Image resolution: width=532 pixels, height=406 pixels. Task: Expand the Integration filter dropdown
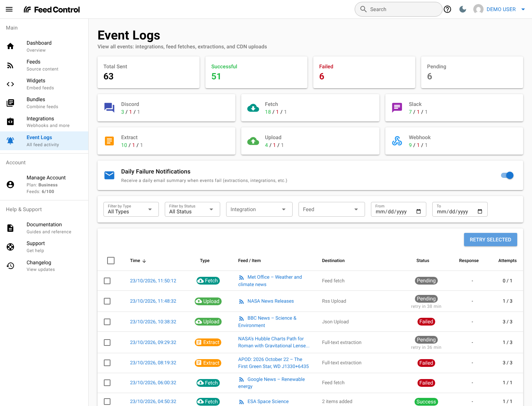point(259,209)
